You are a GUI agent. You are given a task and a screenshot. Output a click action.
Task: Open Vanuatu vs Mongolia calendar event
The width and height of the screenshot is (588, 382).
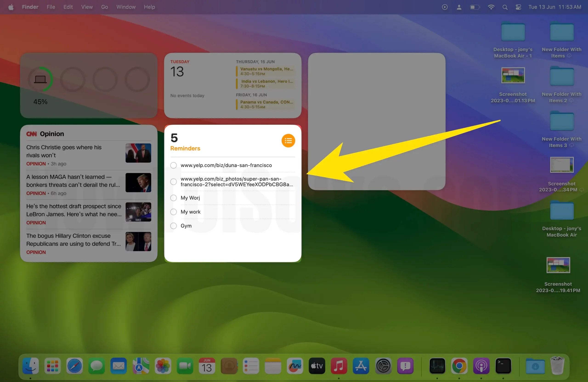[x=265, y=71]
